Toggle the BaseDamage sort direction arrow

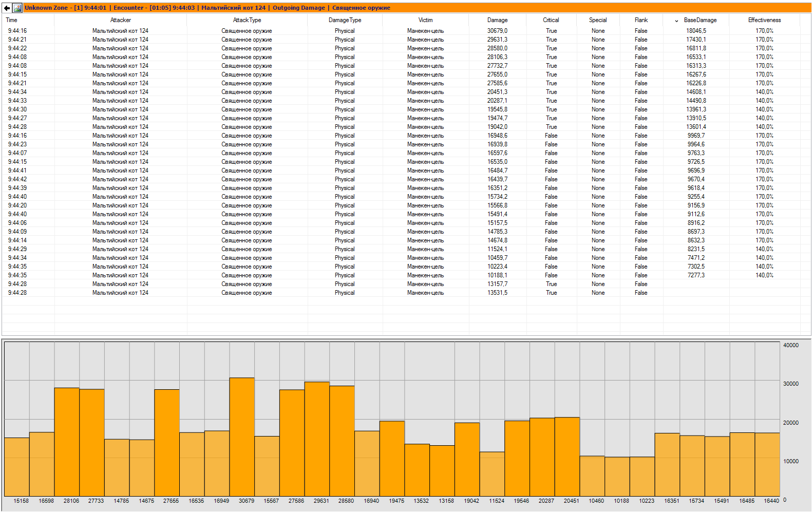point(676,21)
